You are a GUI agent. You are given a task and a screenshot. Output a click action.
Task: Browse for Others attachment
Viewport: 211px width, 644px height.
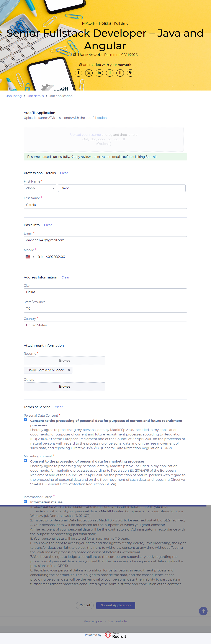tap(64, 387)
